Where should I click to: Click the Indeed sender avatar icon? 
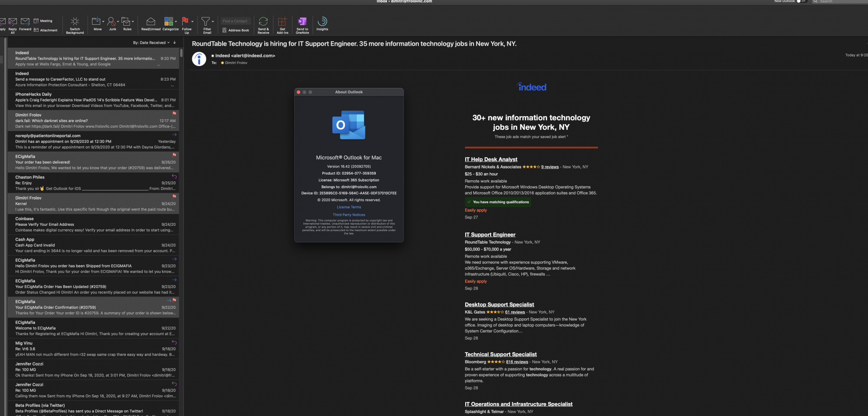[x=199, y=59]
